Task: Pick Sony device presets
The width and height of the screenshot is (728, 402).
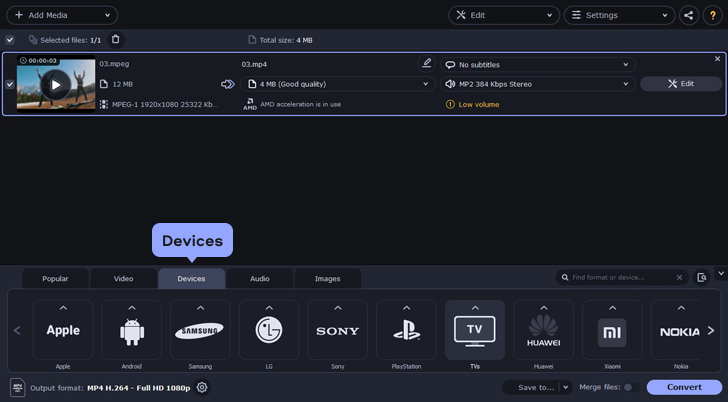Action: pos(338,330)
